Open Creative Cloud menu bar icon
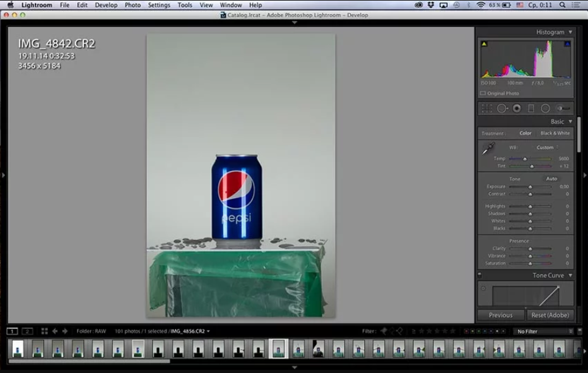This screenshot has height=373, width=588. tap(418, 5)
